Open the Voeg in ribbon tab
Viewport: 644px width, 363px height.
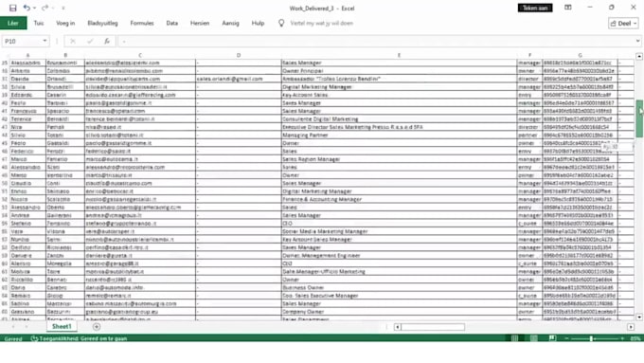(x=65, y=23)
